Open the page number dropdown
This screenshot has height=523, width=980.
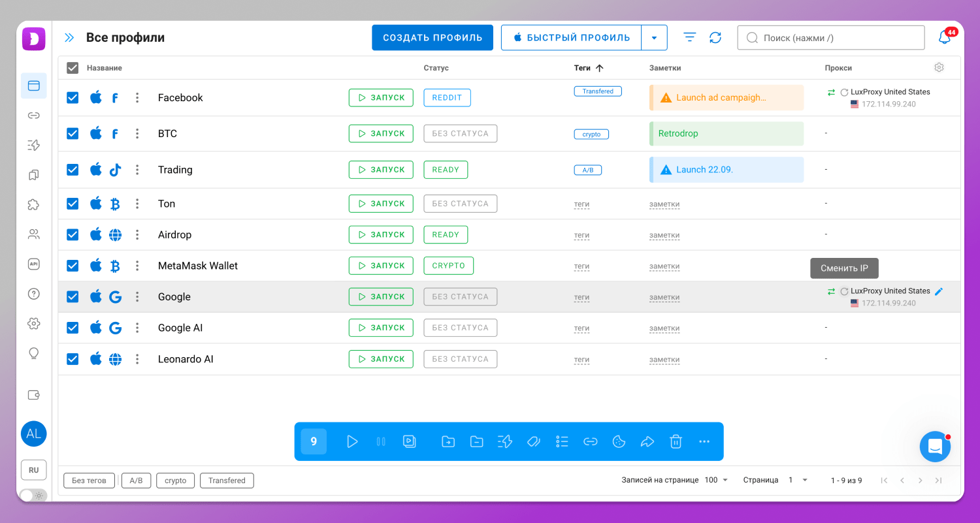tap(798, 480)
